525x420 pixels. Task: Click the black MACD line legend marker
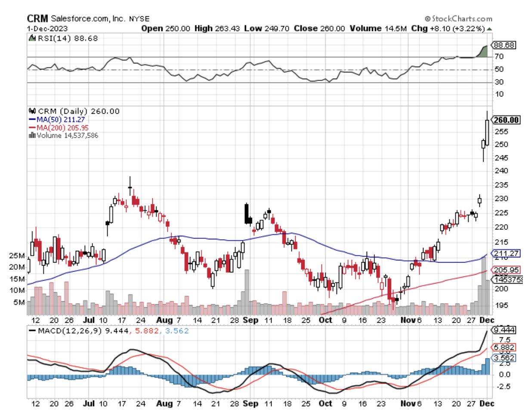pyautogui.click(x=32, y=331)
